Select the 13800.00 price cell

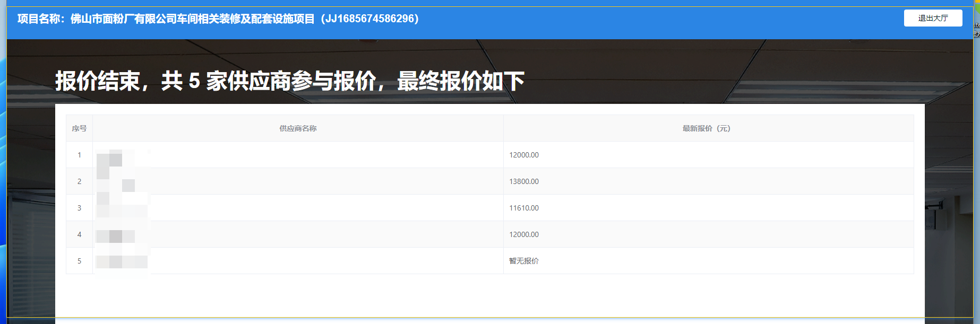524,181
